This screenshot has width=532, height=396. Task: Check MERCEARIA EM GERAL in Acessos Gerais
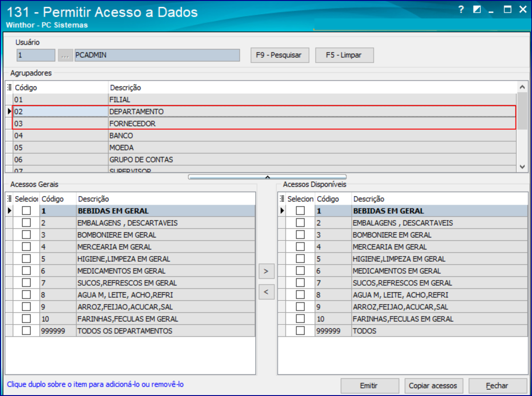pos(26,247)
